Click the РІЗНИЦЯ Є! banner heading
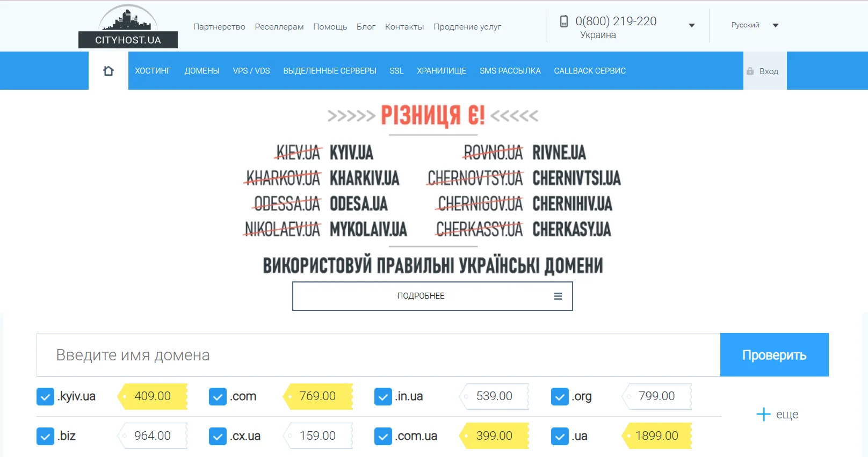868x457 pixels. coord(433,115)
